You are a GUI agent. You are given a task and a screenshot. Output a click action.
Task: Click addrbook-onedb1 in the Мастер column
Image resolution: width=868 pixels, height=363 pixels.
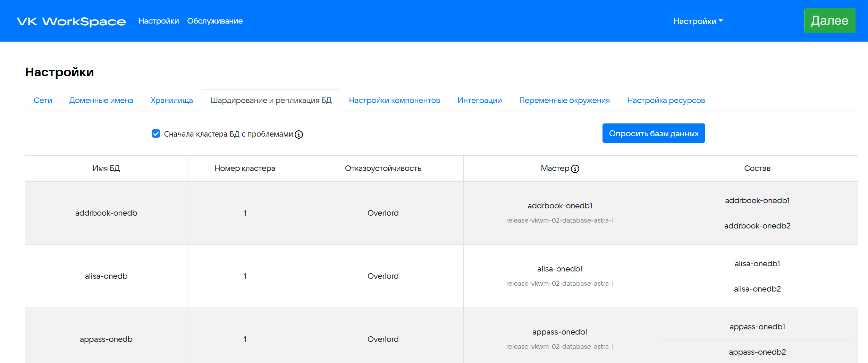coord(560,206)
